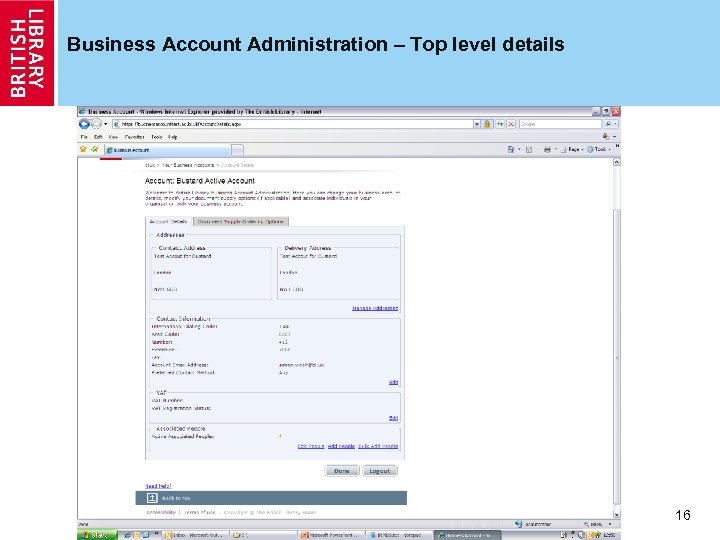Screen dimensions: 720x540
Task: Click Edit link in Contact Information section
Action: click(394, 382)
